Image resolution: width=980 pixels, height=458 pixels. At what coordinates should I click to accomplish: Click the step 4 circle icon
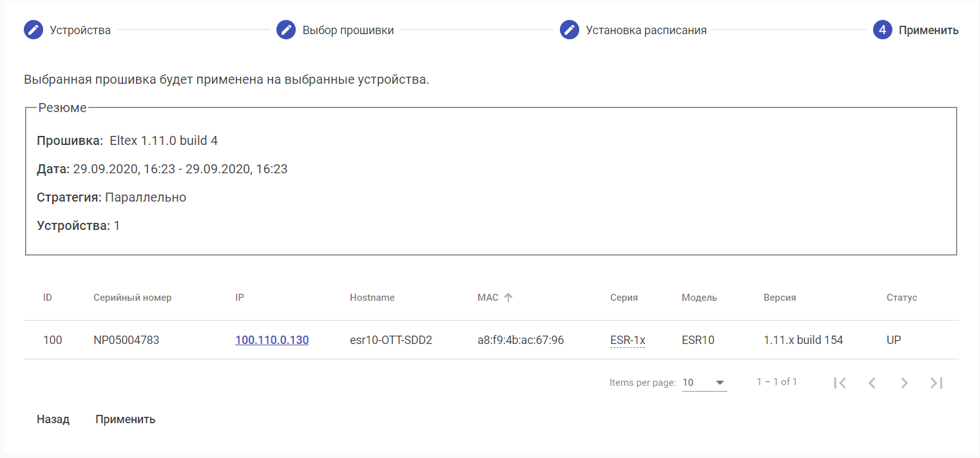click(883, 30)
